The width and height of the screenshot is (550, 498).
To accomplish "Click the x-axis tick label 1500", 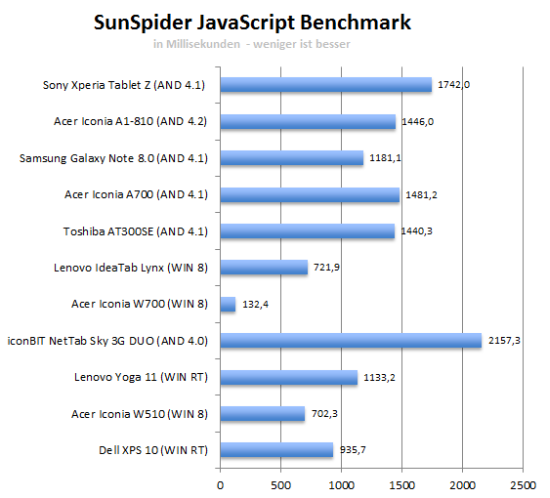I will pos(402,486).
